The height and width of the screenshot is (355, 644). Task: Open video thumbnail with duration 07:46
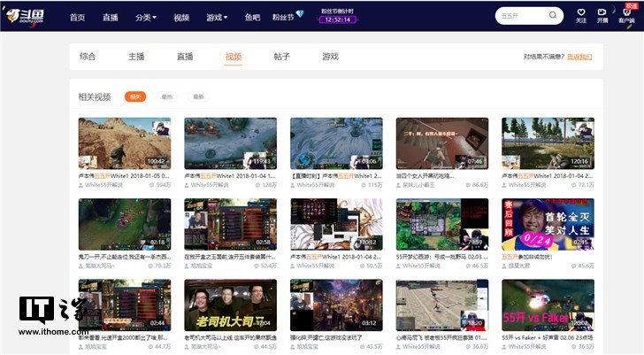(x=442, y=143)
